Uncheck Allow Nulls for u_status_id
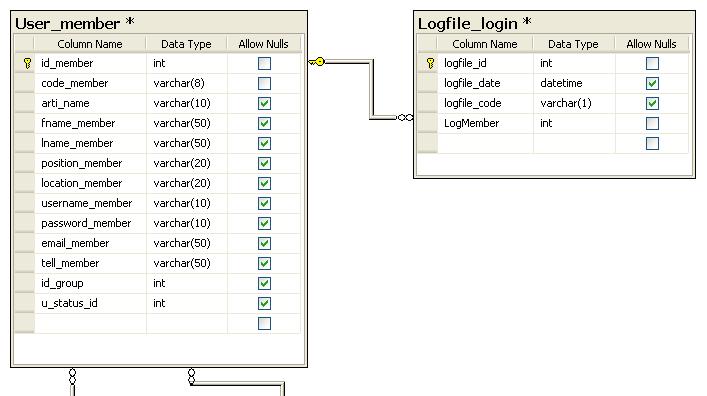Screen dimensions: 707x396 (x=264, y=304)
